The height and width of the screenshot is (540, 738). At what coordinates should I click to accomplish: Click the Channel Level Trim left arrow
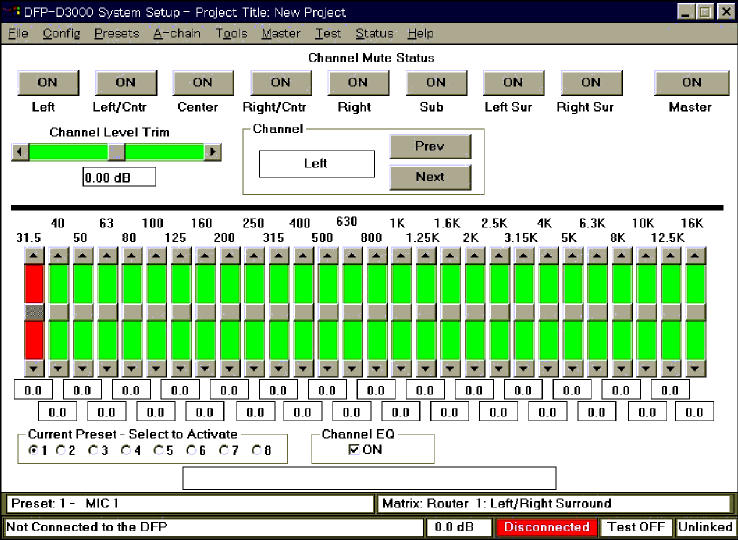pos(19,152)
